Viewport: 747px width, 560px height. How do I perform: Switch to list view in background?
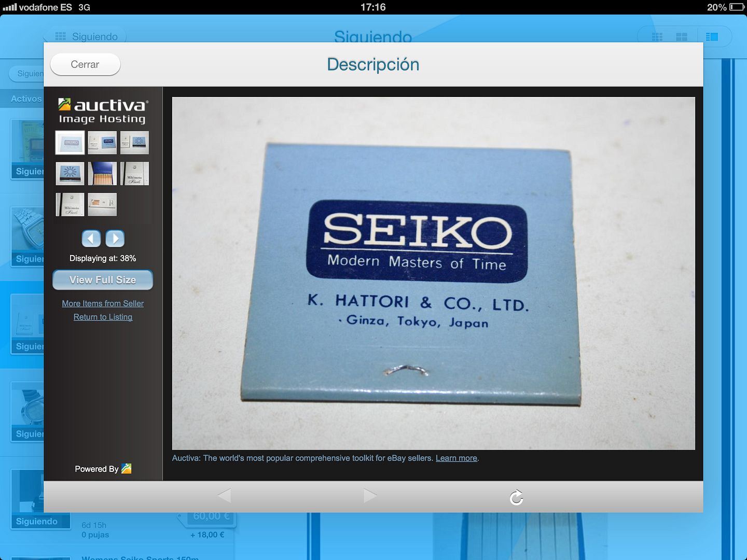pos(712,37)
